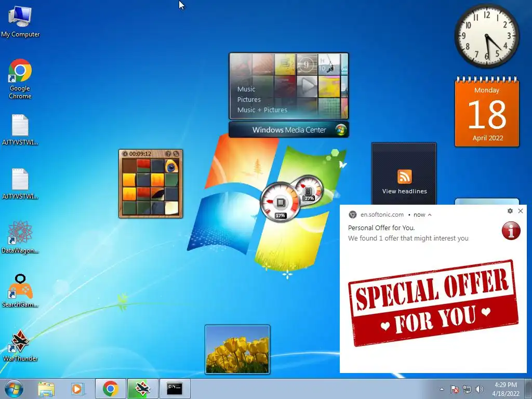532x399 pixels.
Task: Click the calendar gadget showing Monday 18
Action: coord(487,112)
